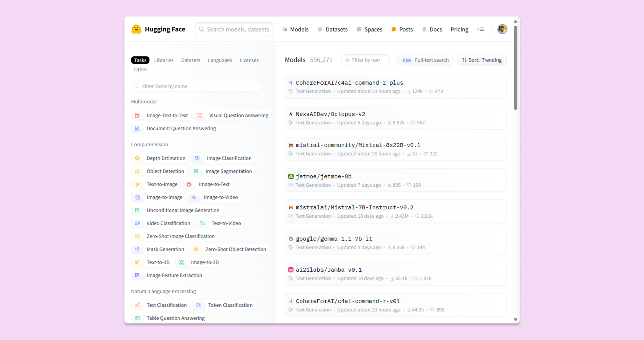Click the Hugging Face logo emoji
The image size is (644, 340).
pos(136,29)
